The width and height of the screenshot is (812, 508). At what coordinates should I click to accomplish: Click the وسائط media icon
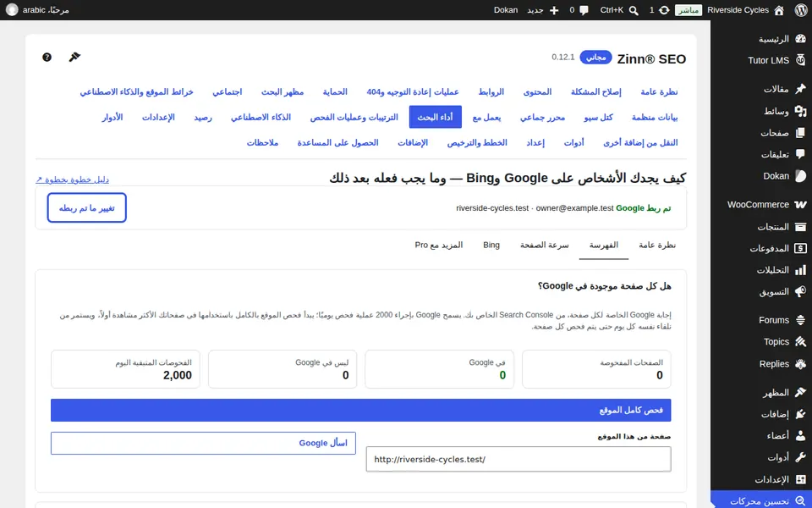(800, 111)
